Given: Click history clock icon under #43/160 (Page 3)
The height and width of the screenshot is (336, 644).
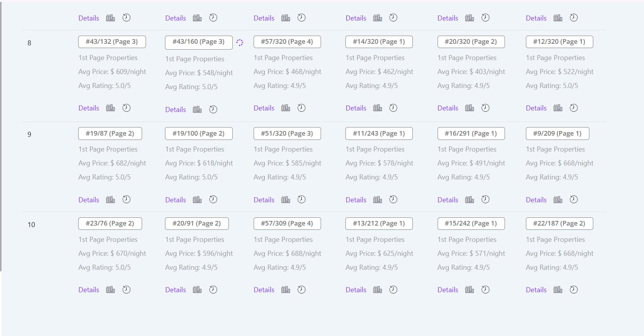Looking at the screenshot, I should pos(213,109).
